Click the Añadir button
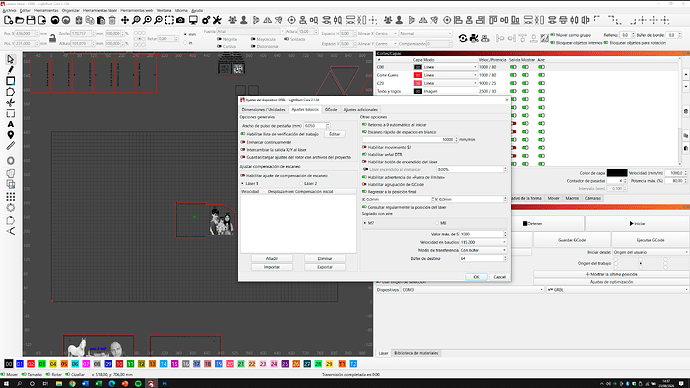Screen dimensions: 690x388 point(272,258)
